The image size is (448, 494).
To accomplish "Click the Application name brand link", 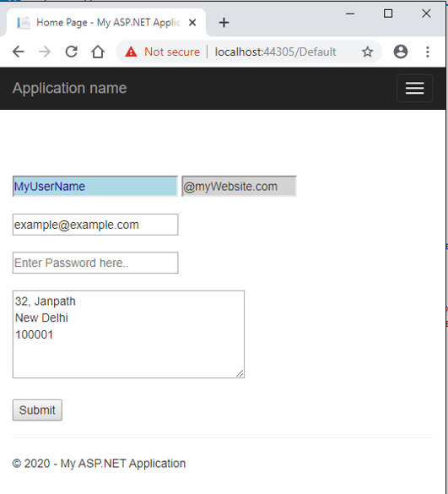I will point(69,88).
